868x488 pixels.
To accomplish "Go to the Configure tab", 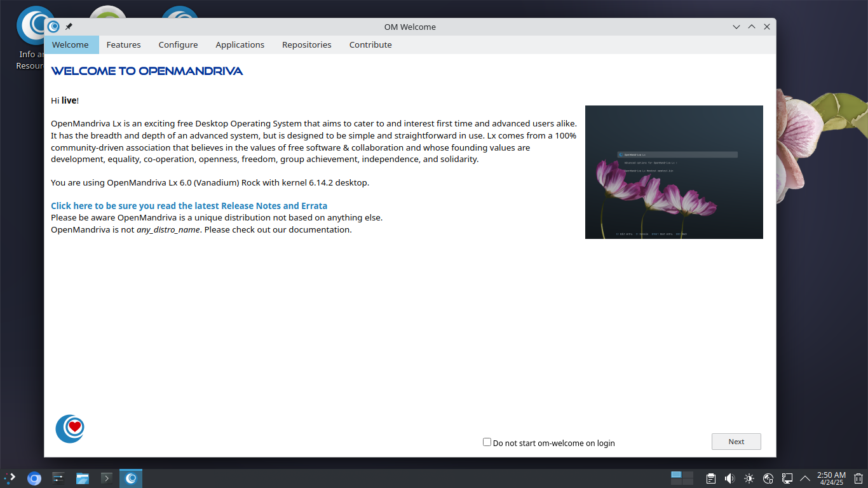I will point(179,44).
